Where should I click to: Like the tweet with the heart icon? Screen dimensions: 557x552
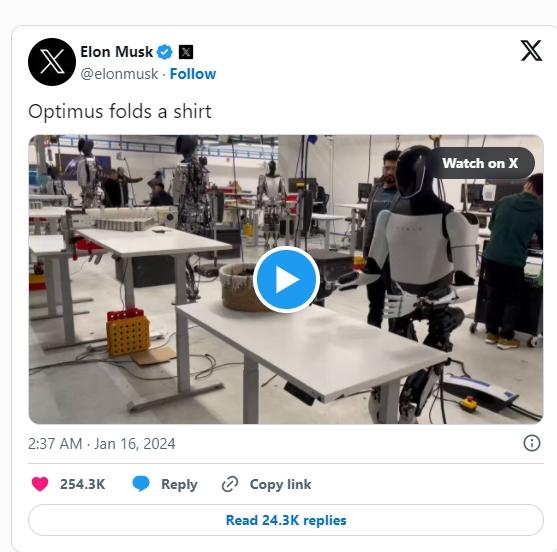(40, 484)
